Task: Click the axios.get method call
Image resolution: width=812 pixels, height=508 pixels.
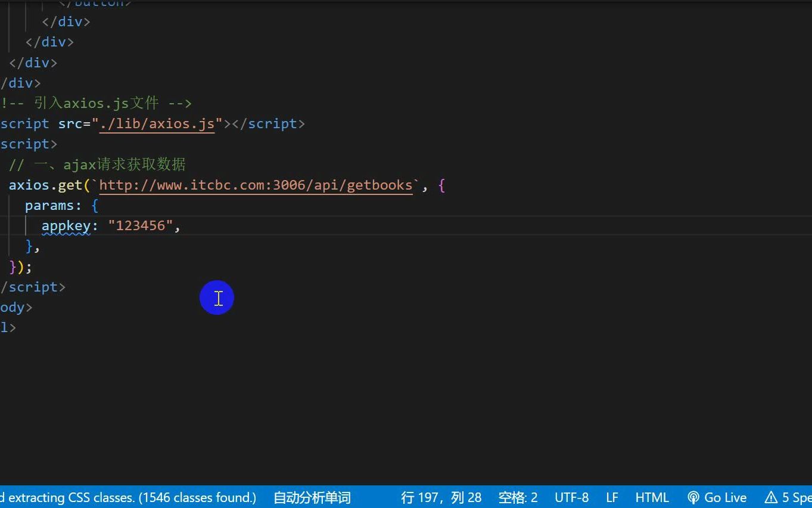Action: point(45,185)
